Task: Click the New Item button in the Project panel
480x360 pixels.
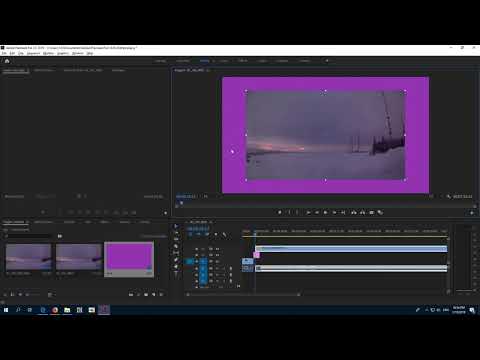Action: (154, 294)
